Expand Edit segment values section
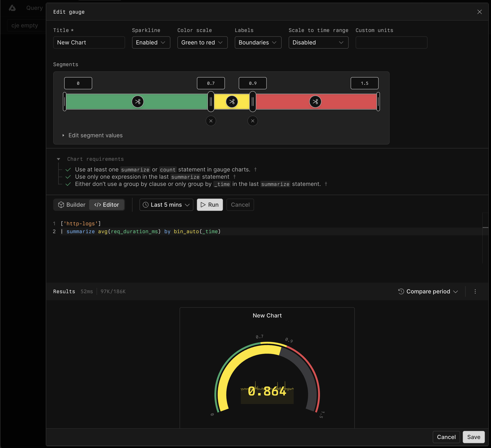 tap(93, 135)
